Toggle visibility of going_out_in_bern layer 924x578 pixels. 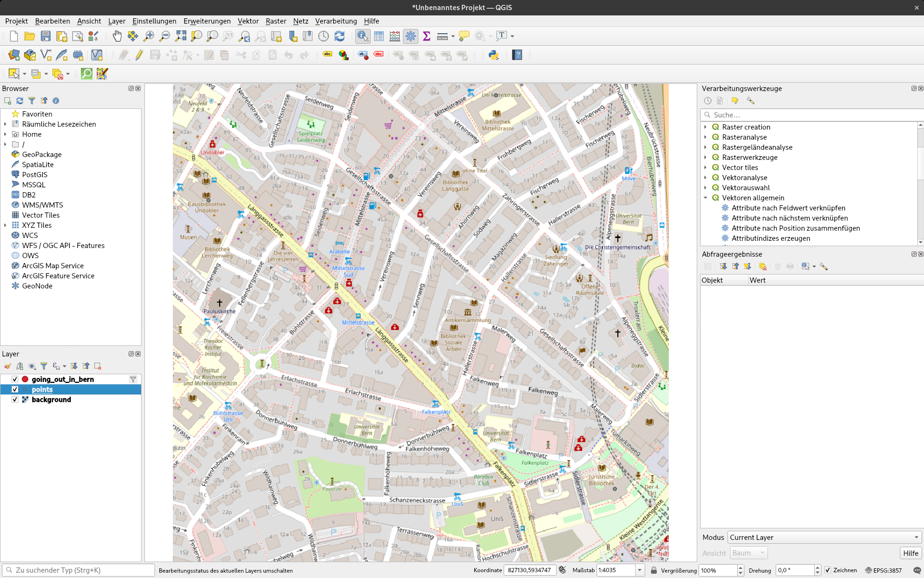[x=15, y=379]
